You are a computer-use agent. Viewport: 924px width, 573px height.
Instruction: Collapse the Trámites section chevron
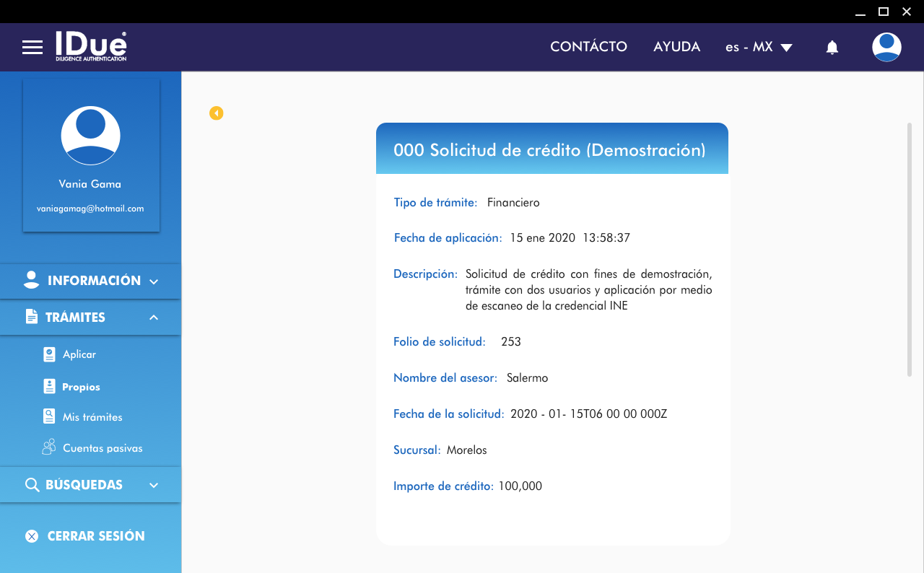tap(154, 318)
